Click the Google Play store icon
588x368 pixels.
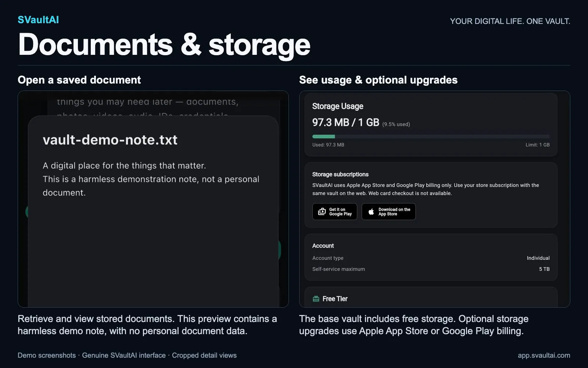[322, 212]
